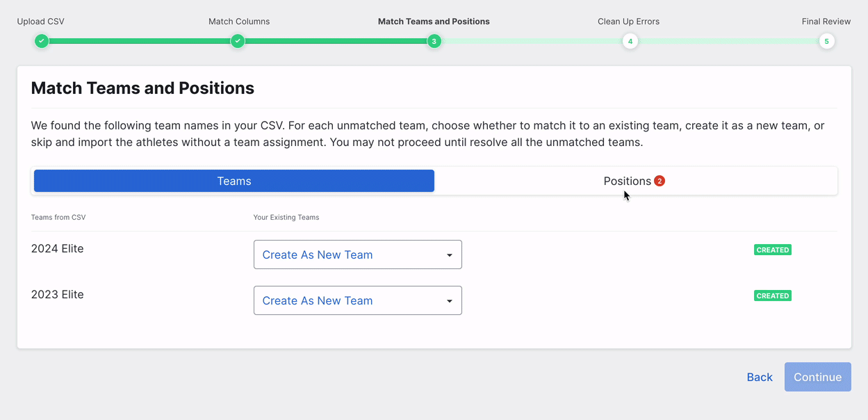This screenshot has width=868, height=420.
Task: Open the Positions tab
Action: [626, 181]
